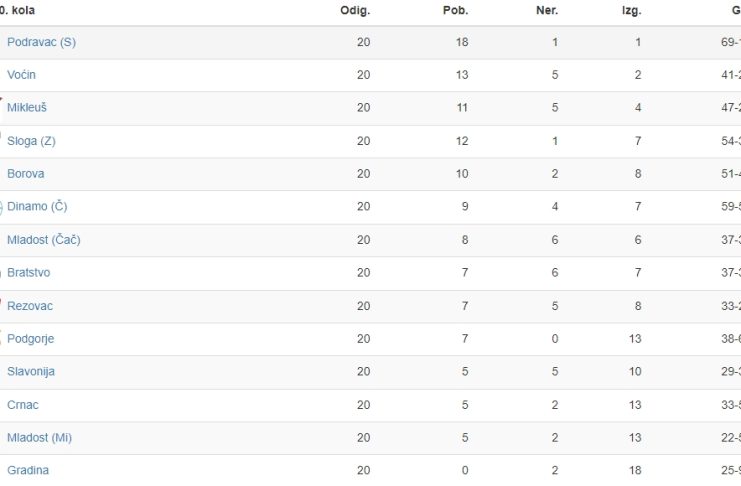The height and width of the screenshot is (486, 741).
Task: Click the Mladost (Mi) team link
Action: tap(39, 437)
